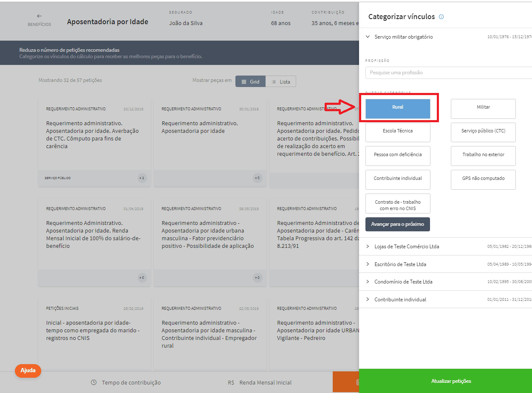Click the Pesquise uma profissão search field

[x=446, y=73]
